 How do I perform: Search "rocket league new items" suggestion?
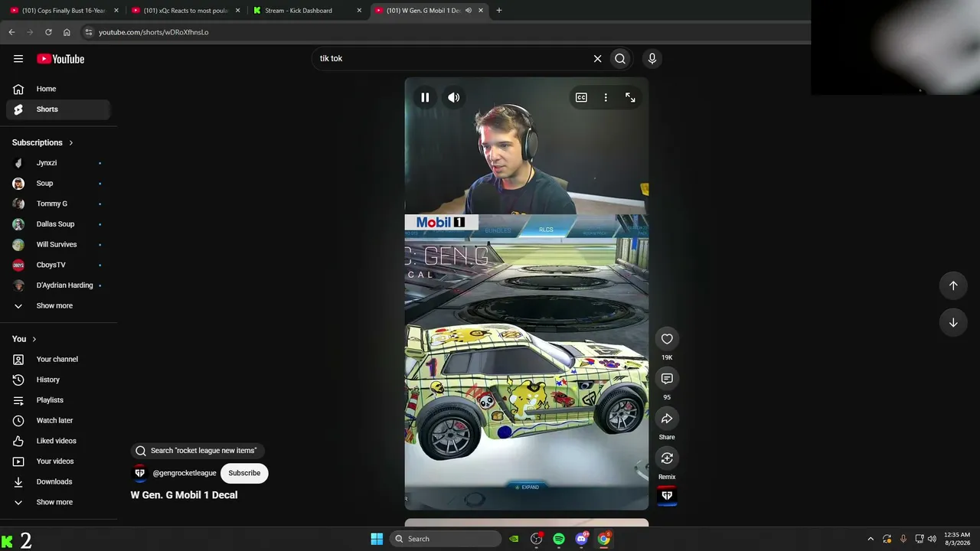[x=197, y=451]
